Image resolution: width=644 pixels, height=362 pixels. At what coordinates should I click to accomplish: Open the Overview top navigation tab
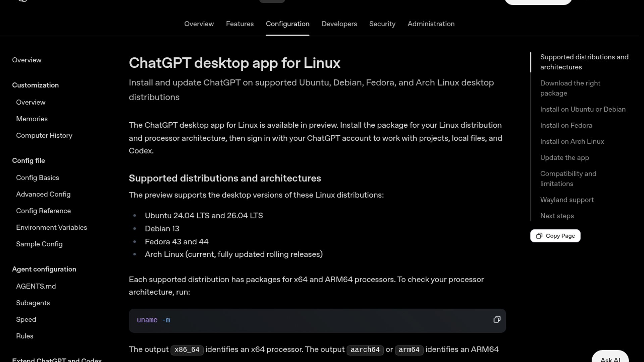[199, 24]
